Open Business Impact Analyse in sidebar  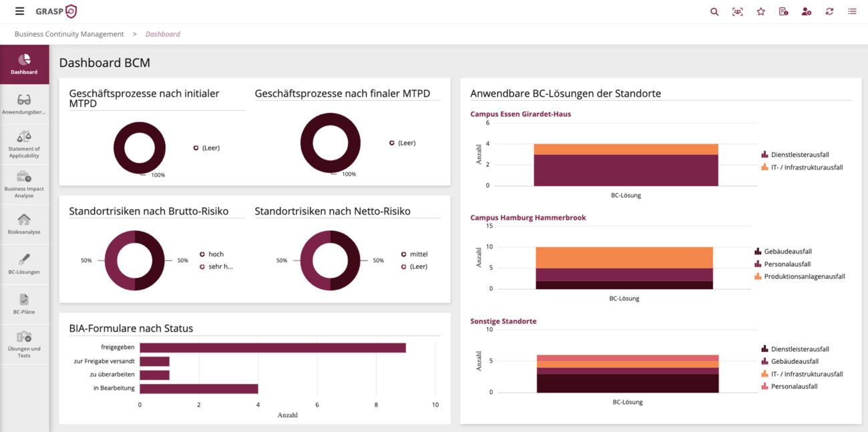pos(24,184)
